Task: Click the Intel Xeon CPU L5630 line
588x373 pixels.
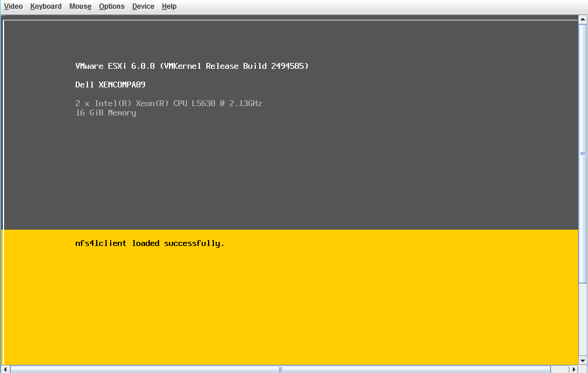Action: 168,104
